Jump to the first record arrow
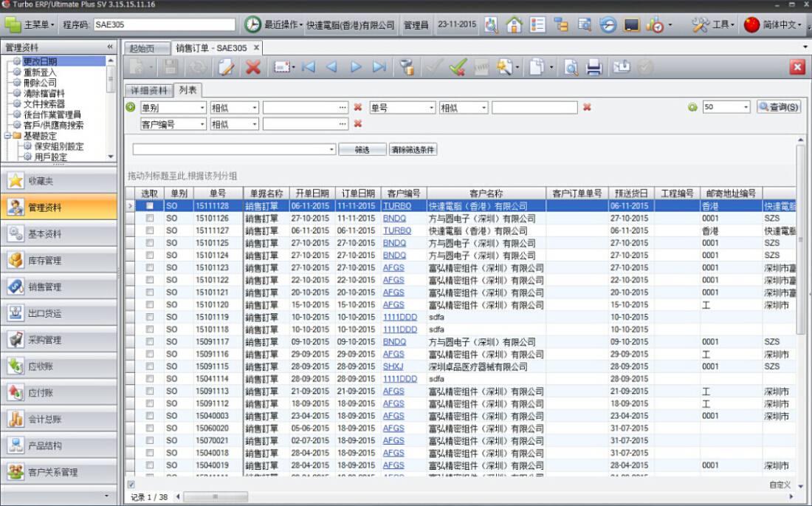This screenshot has width=812, height=506. 309,67
